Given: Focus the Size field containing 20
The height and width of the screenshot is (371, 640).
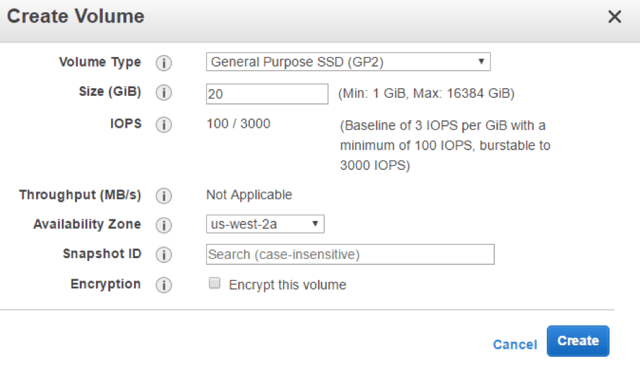Looking at the screenshot, I should point(267,94).
